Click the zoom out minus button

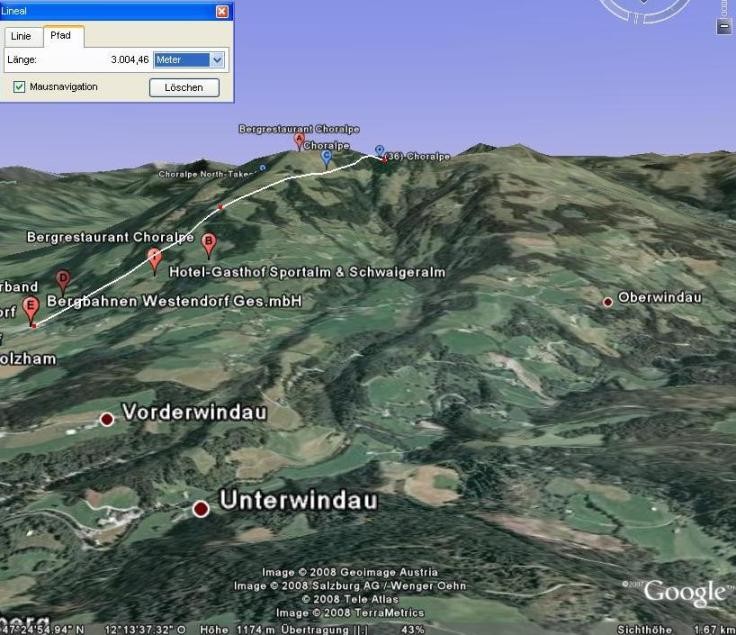[724, 27]
